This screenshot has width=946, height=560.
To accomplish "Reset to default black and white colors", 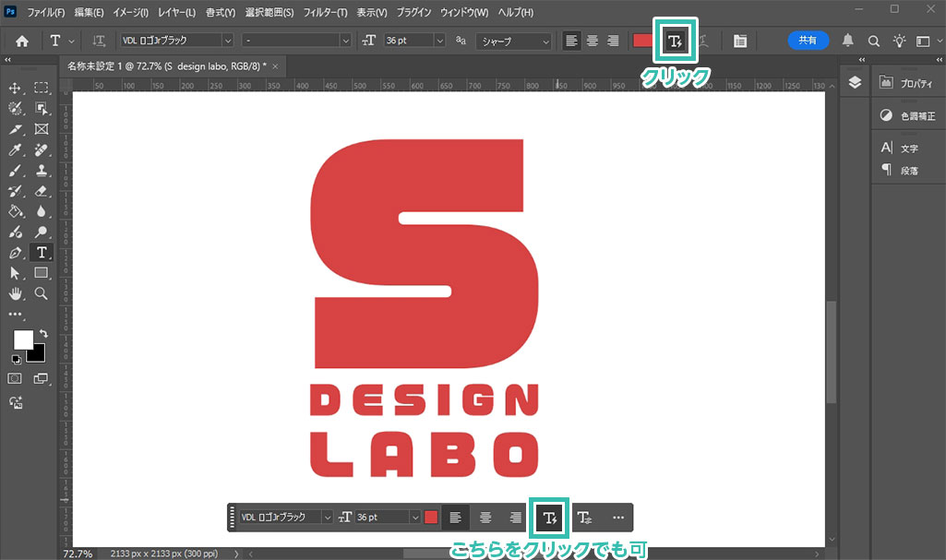I will pyautogui.click(x=17, y=359).
